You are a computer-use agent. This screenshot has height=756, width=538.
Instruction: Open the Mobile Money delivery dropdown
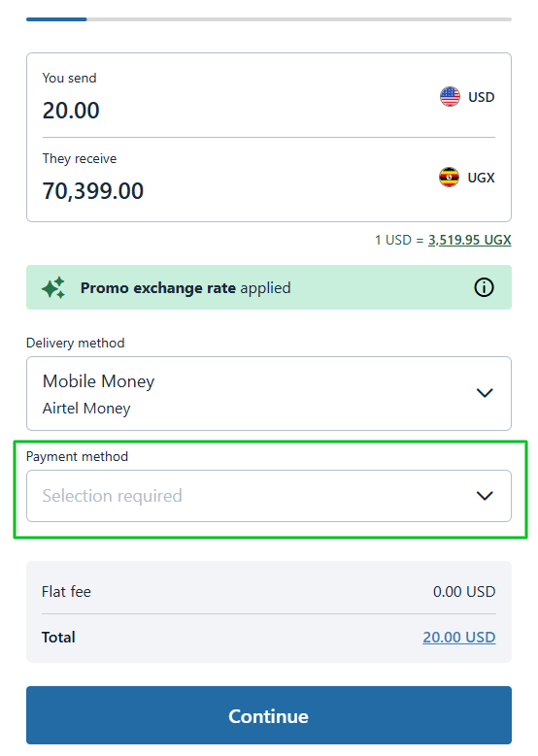pyautogui.click(x=269, y=393)
